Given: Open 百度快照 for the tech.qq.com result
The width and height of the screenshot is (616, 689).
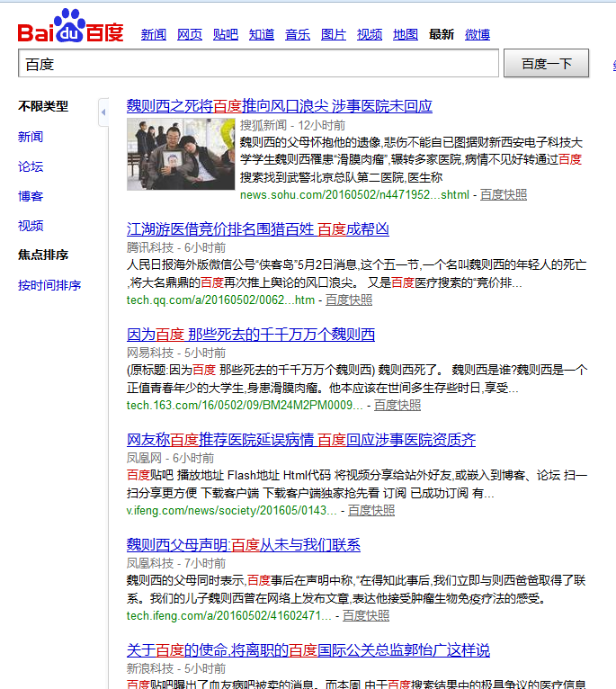Looking at the screenshot, I should (x=349, y=300).
